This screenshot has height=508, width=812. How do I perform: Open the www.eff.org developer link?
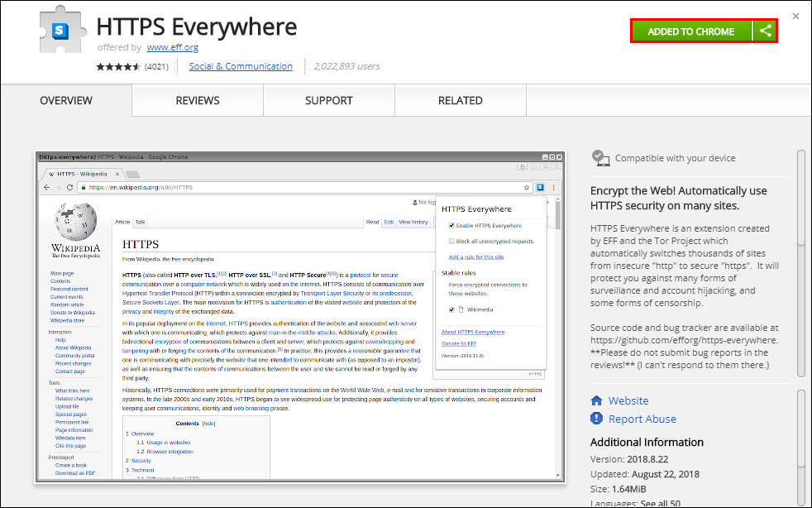click(173, 47)
